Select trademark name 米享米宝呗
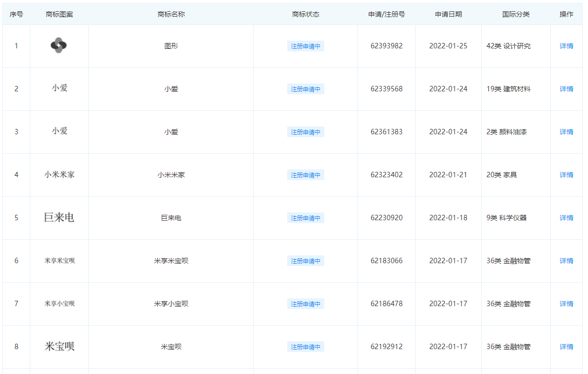Viewport: 588px width, 374px height. [x=171, y=261]
